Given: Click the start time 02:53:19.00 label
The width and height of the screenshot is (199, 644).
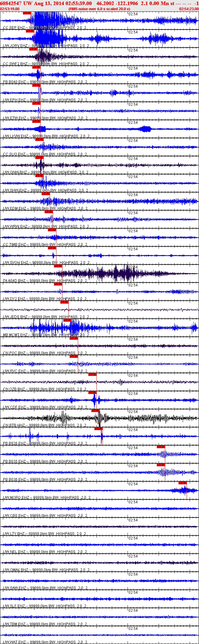Looking at the screenshot, I should pyautogui.click(x=10, y=9).
